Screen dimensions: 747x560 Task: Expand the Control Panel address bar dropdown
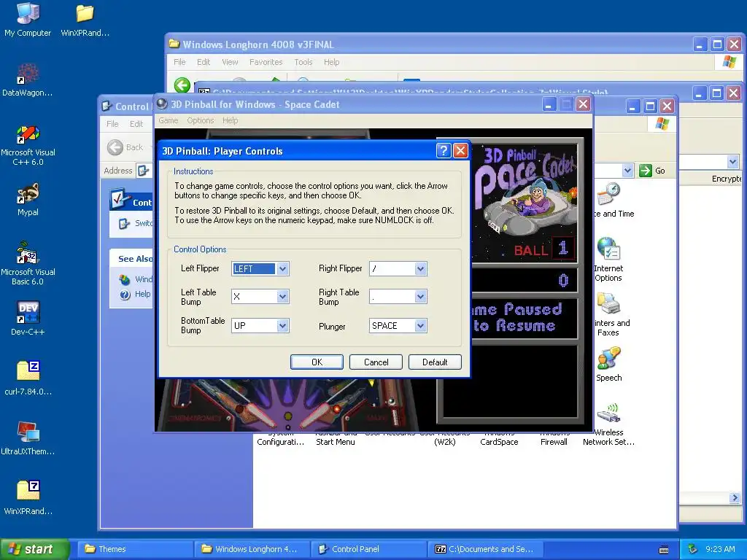[x=628, y=171]
